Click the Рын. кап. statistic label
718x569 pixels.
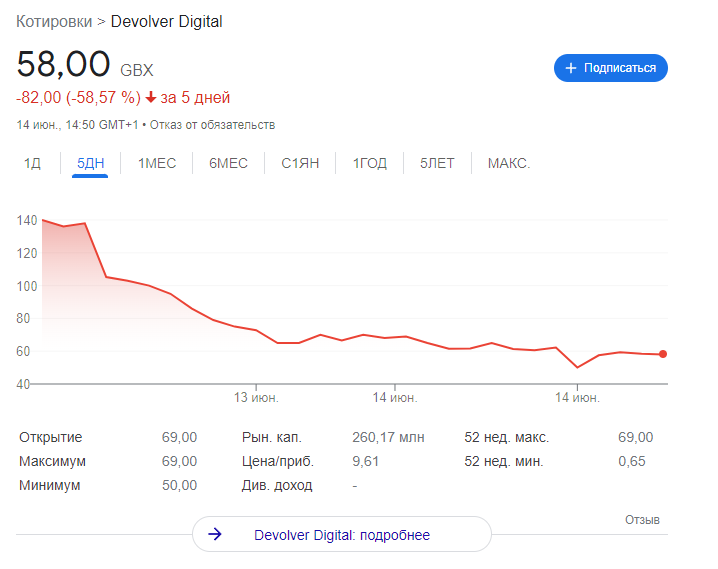click(x=271, y=437)
